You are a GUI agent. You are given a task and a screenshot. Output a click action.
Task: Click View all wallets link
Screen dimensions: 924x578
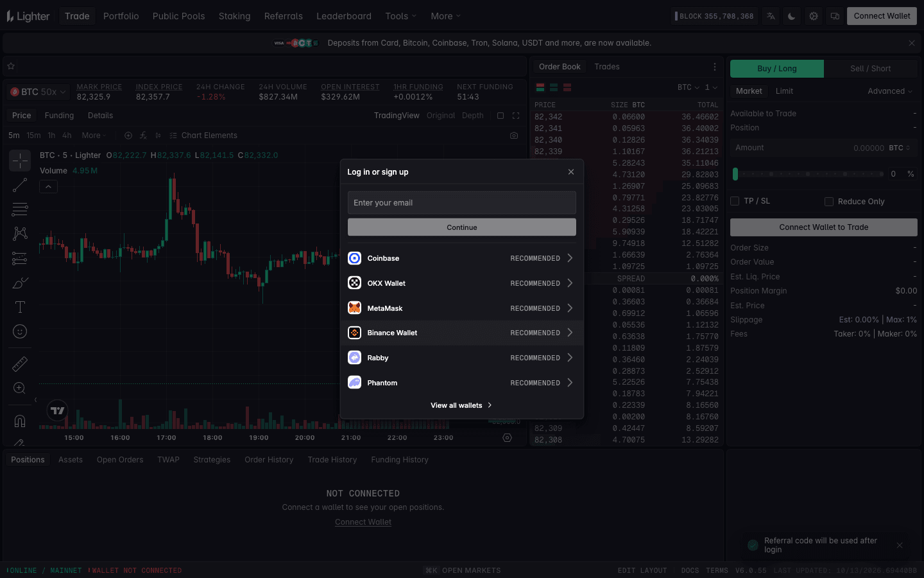coord(461,405)
